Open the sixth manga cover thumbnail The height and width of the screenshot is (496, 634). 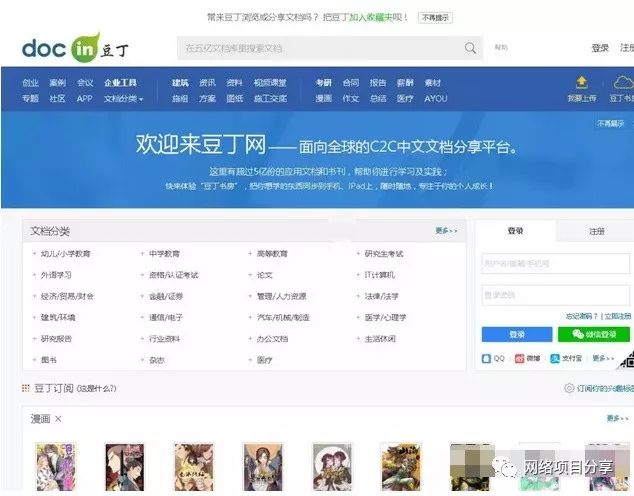click(401, 467)
